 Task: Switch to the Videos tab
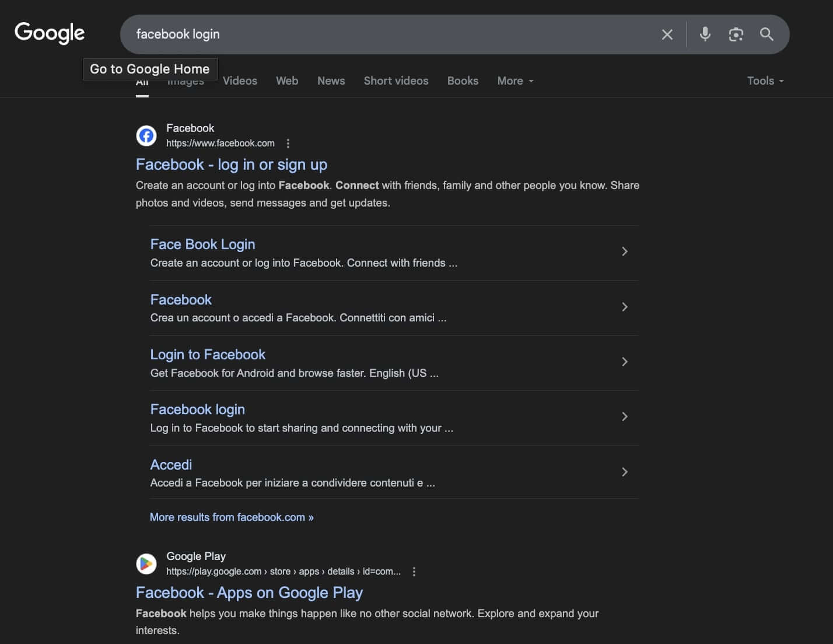pos(240,81)
